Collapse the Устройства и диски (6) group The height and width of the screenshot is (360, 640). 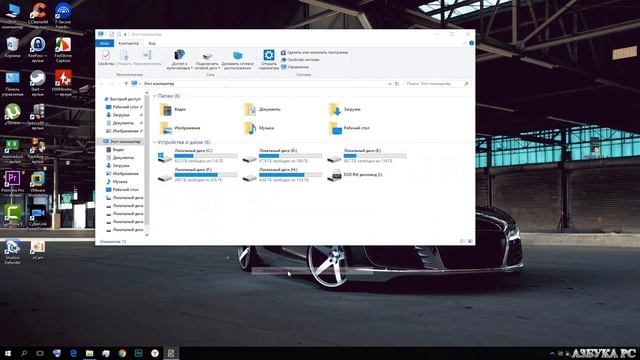click(x=155, y=142)
